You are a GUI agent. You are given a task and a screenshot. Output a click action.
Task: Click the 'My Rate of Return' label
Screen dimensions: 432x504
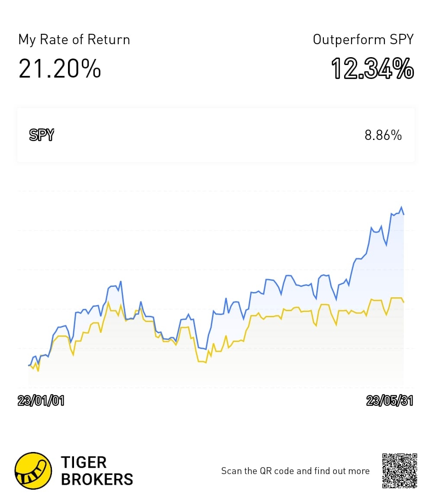click(74, 40)
